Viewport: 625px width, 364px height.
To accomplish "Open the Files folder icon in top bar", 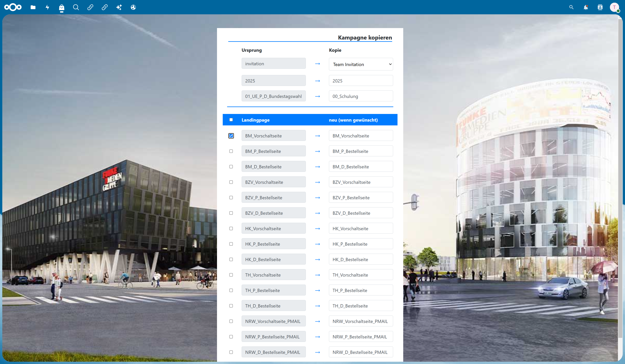I will coord(33,7).
